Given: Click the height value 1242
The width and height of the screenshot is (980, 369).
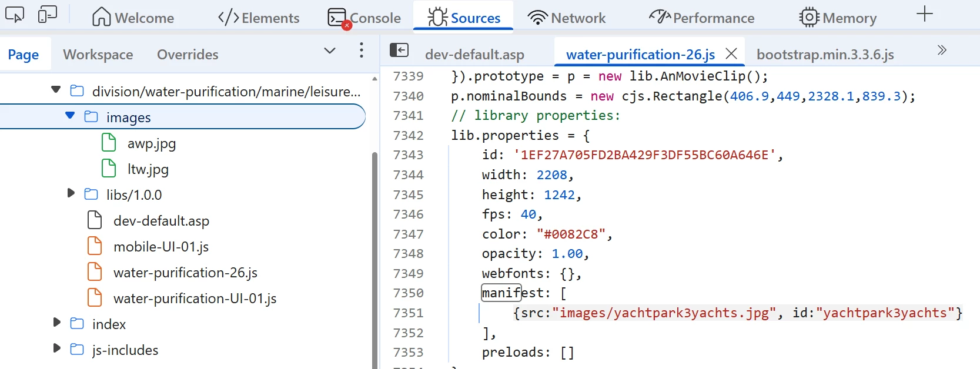Looking at the screenshot, I should [x=559, y=195].
